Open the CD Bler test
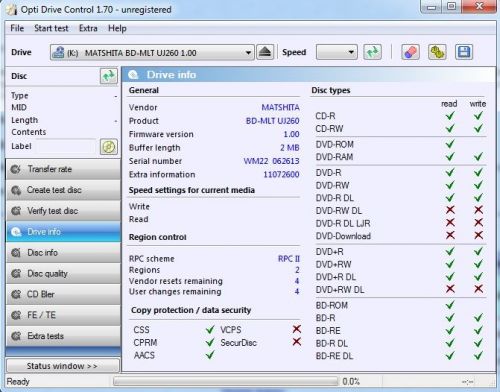This screenshot has width=500, height=392. coord(63,294)
